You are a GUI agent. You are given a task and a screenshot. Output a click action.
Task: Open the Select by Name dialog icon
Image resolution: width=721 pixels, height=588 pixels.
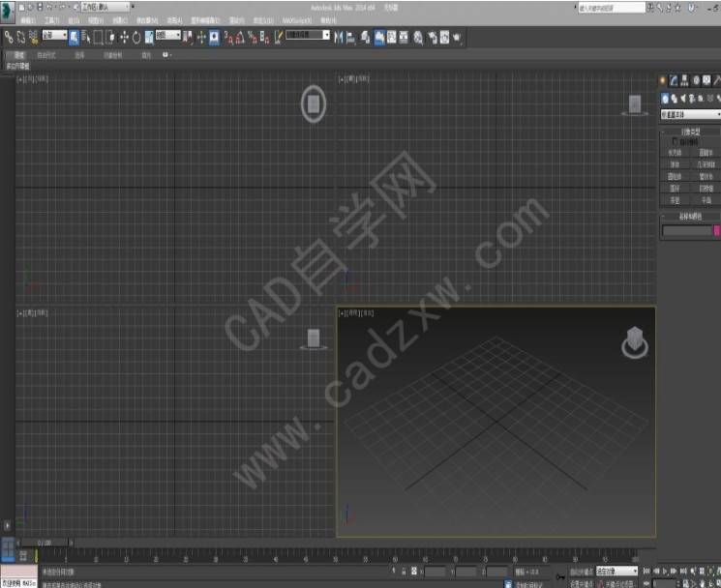coord(86,38)
